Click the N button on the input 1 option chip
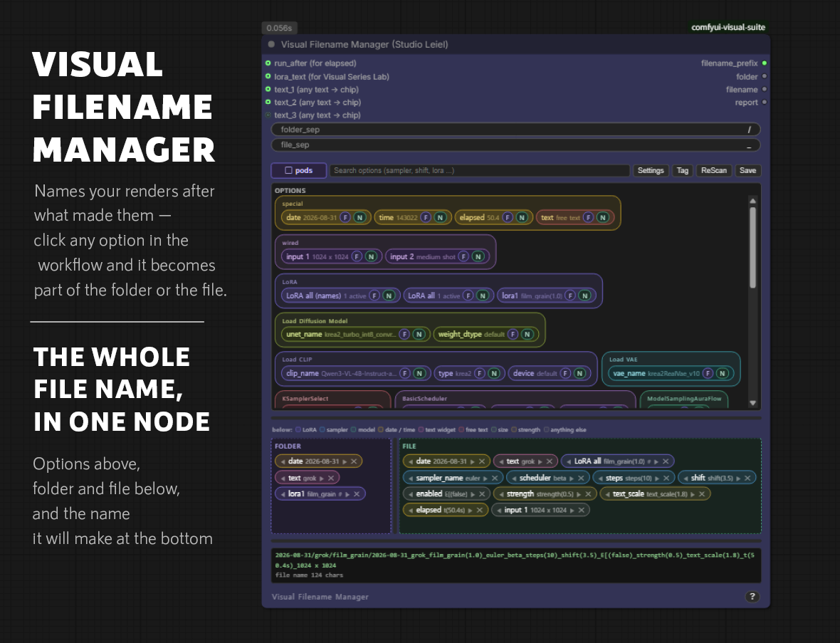The width and height of the screenshot is (840, 643). click(x=371, y=256)
